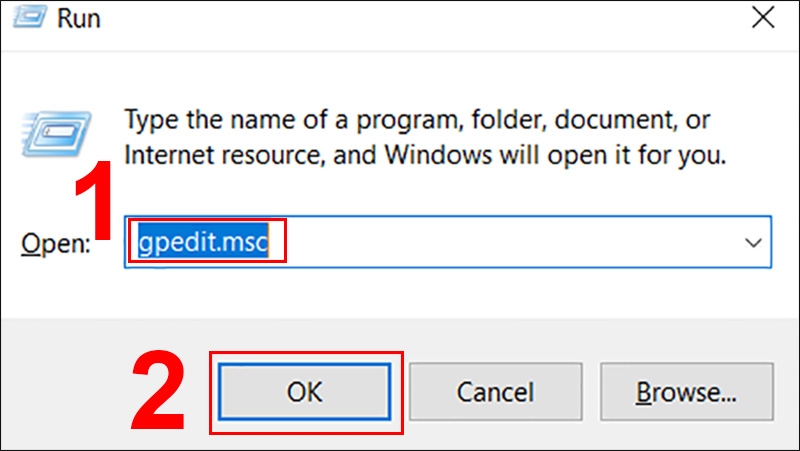This screenshot has width=800, height=451.
Task: Click the red number 2 annotation
Action: [158, 390]
